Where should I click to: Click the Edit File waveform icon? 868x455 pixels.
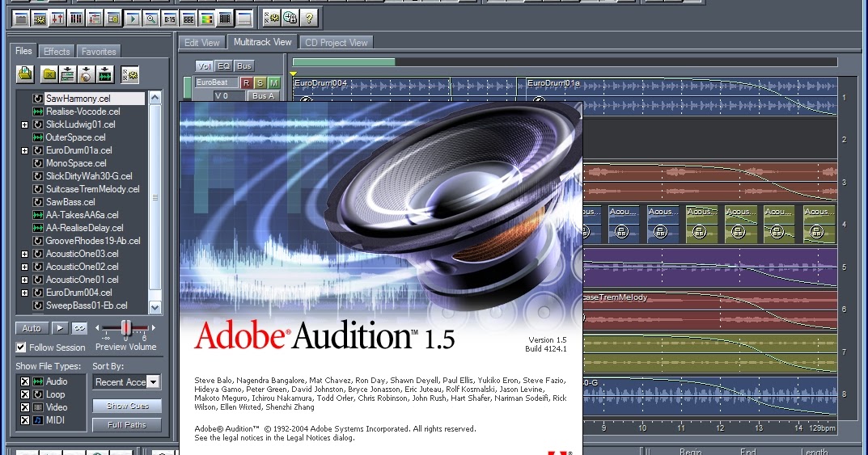104,74
